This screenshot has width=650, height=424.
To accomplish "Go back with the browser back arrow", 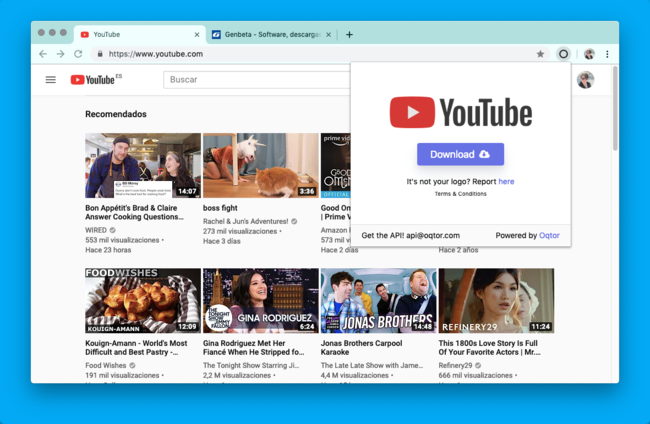I will 43,54.
